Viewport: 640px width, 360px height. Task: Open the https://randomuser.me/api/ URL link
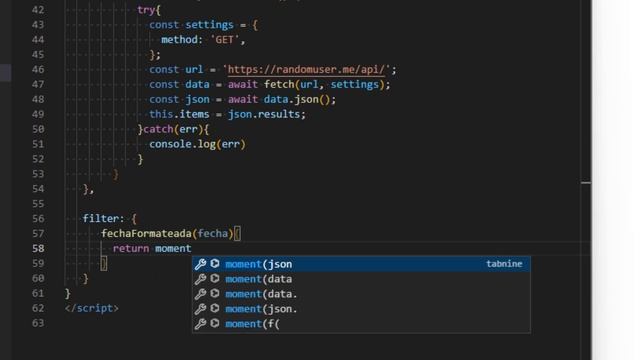click(x=306, y=69)
